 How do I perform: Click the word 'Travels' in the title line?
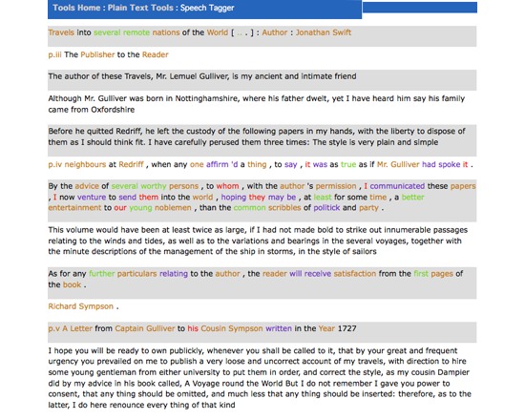[61, 32]
